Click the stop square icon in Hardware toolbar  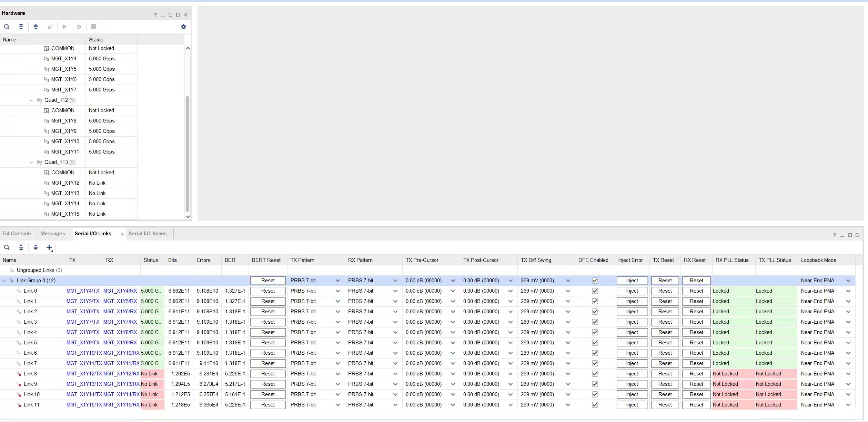93,27
